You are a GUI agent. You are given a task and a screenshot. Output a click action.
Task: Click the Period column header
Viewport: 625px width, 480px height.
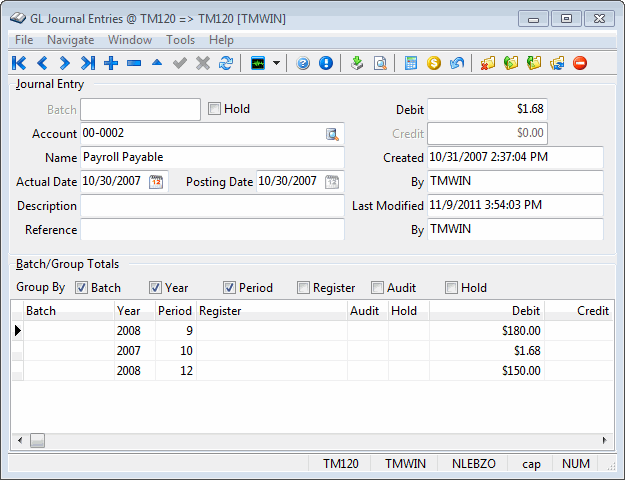click(175, 311)
